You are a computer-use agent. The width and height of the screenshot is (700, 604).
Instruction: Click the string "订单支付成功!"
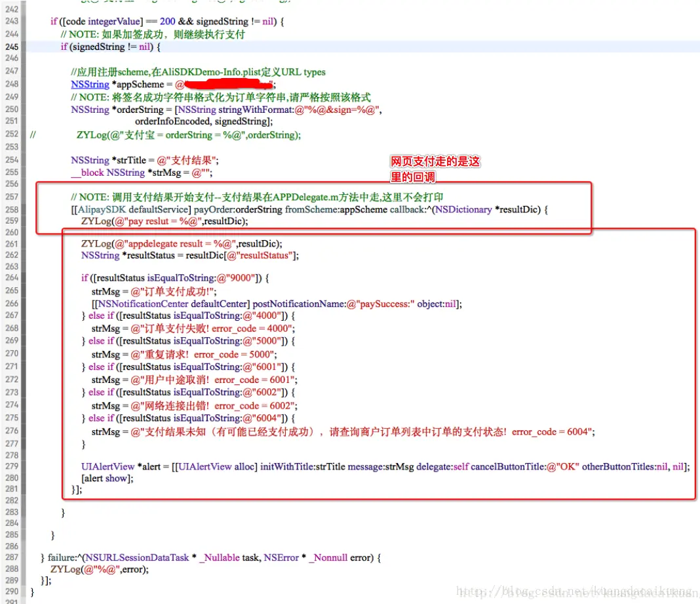(173, 292)
